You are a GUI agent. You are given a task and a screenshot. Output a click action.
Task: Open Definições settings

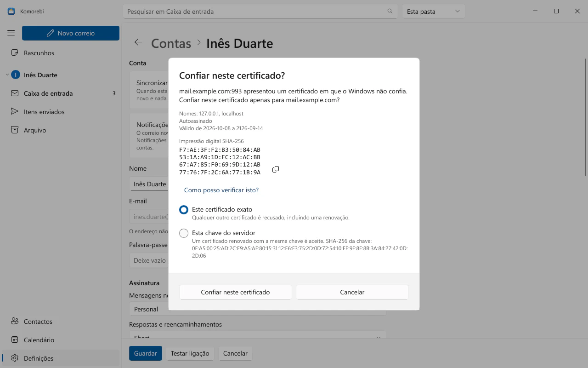point(61,358)
